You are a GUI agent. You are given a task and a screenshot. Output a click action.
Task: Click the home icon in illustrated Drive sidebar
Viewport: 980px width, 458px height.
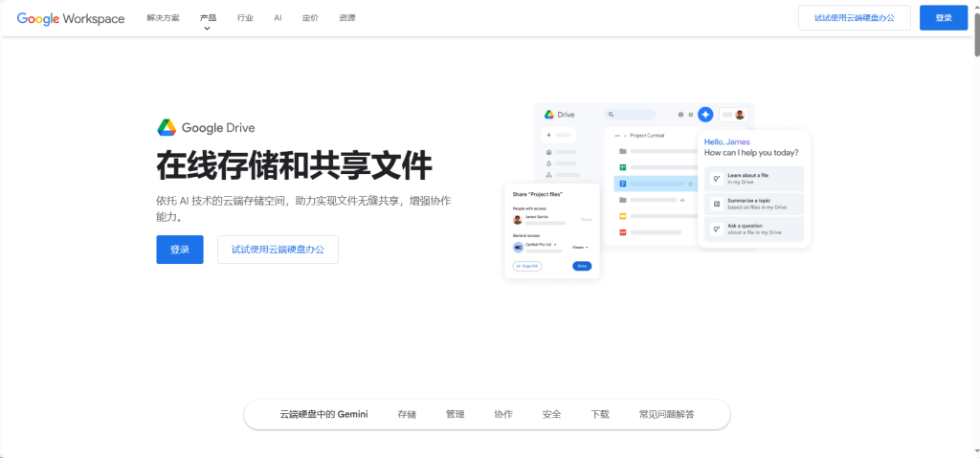point(548,152)
